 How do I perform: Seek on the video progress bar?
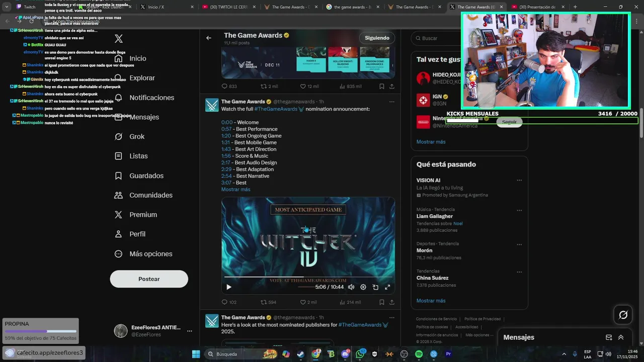308,277
